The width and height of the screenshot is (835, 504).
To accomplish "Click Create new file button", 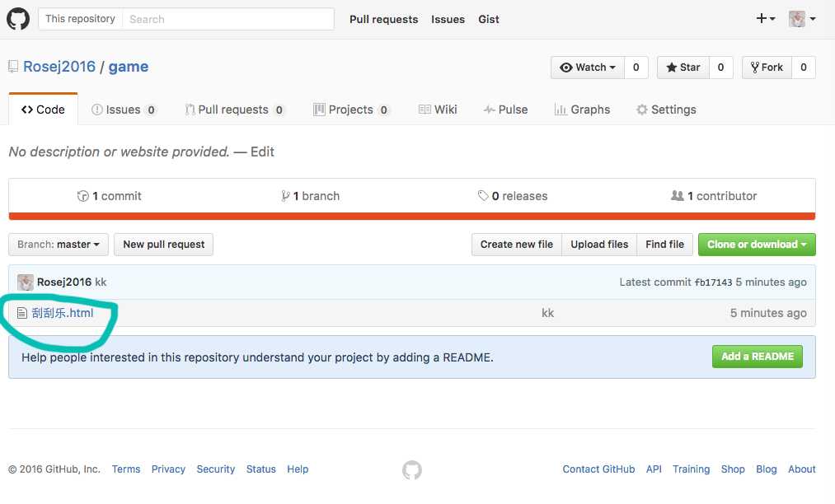I will (517, 245).
